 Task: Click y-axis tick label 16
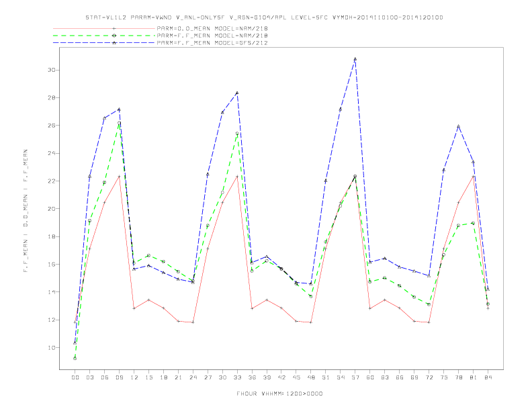pyautogui.click(x=52, y=264)
